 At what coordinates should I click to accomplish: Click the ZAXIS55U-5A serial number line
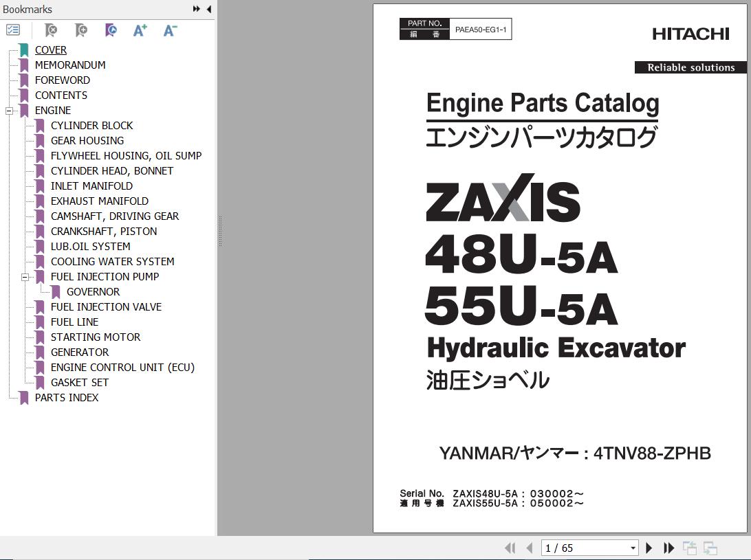tap(519, 504)
